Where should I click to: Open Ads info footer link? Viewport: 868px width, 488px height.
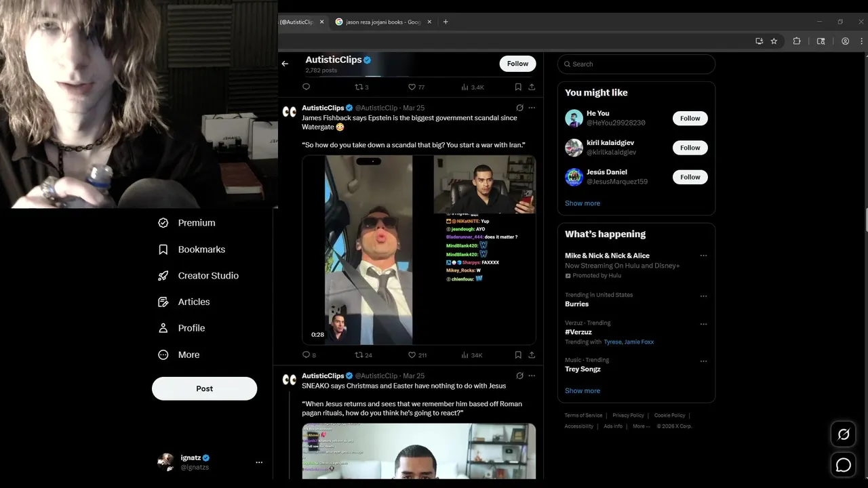pos(613,426)
